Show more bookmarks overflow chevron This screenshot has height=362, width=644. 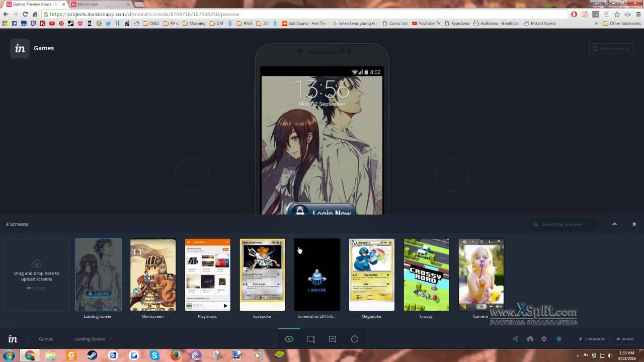(x=597, y=23)
